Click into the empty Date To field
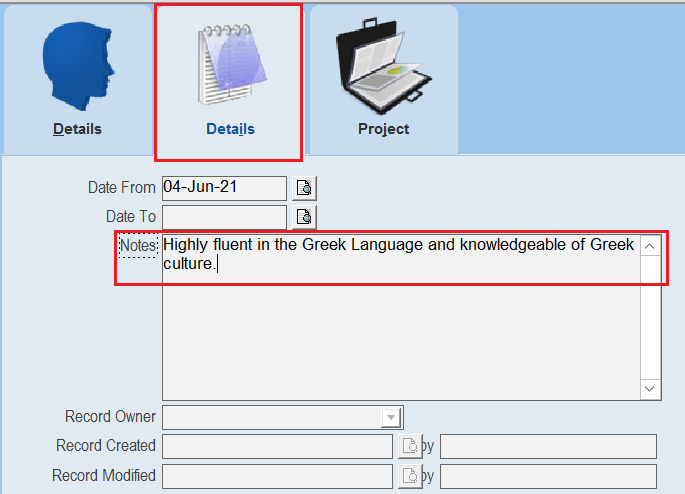685x494 pixels. tap(224, 217)
